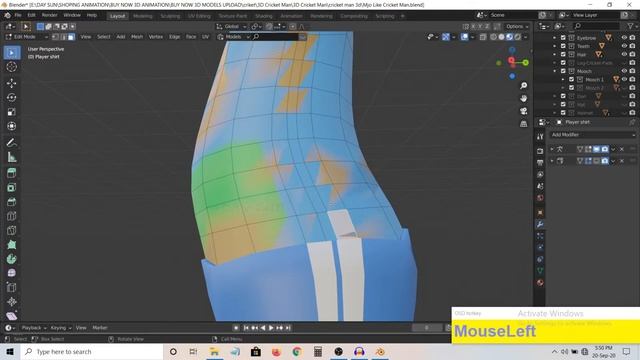
Task: Click the outliner search field
Action: (x=596, y=26)
